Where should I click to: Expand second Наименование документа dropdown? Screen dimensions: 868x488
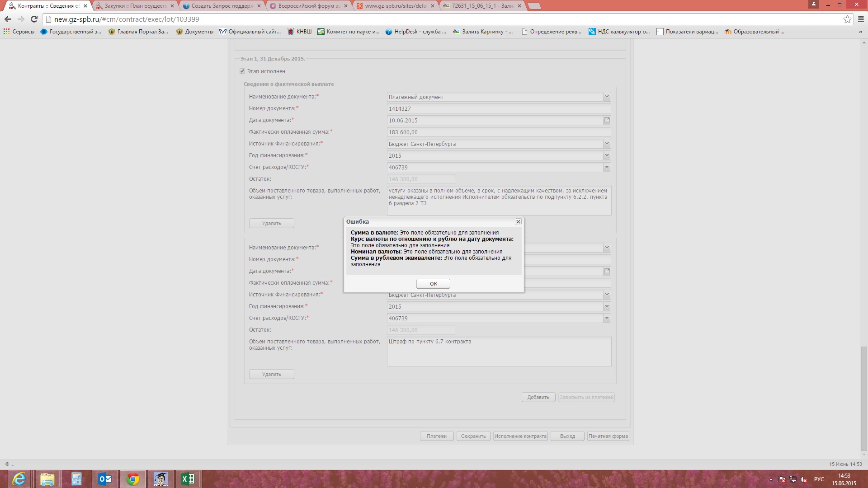pos(607,248)
